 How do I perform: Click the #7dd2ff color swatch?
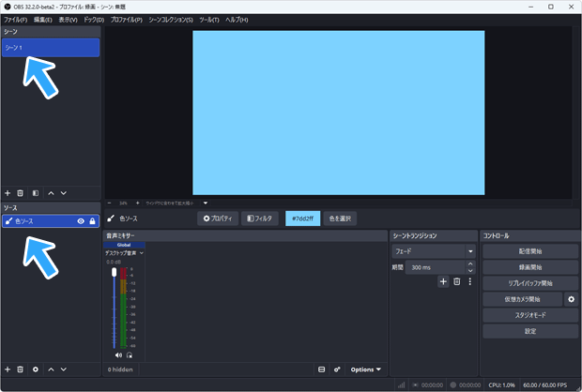(x=302, y=219)
